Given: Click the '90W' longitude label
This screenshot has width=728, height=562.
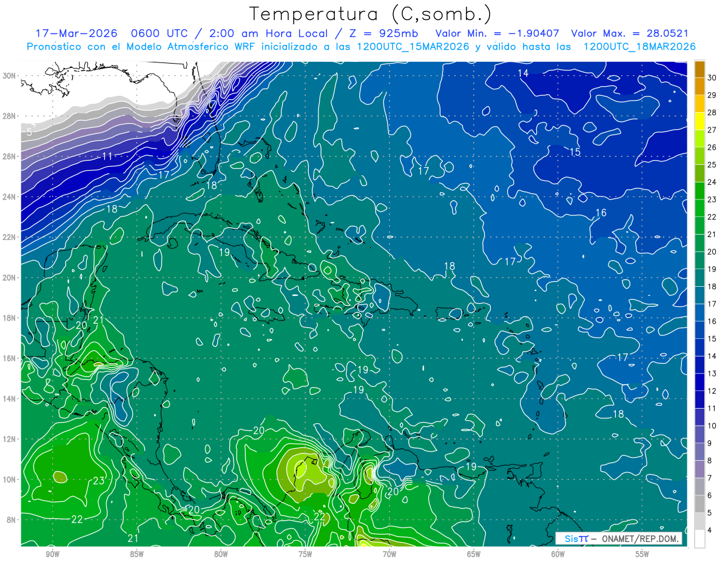Looking at the screenshot, I should [x=52, y=554].
